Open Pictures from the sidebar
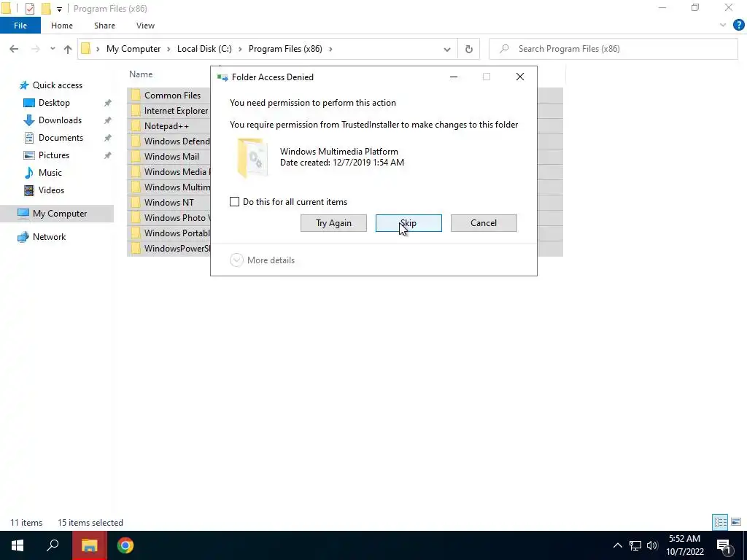 [53, 155]
